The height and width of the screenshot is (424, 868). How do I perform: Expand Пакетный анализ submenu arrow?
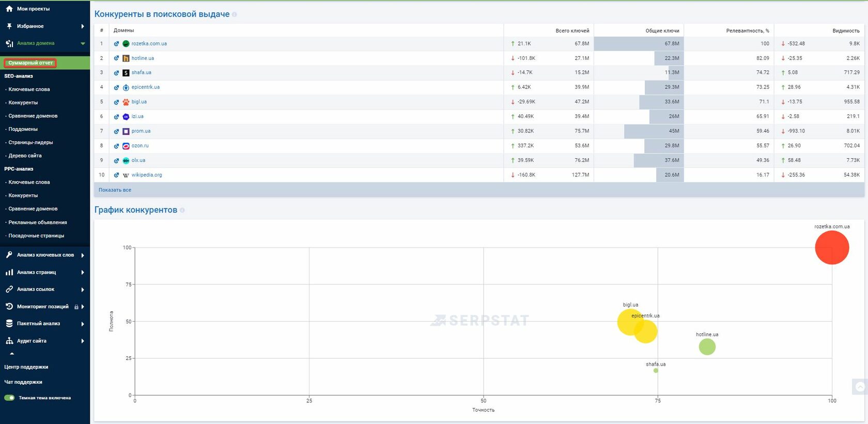(x=83, y=324)
